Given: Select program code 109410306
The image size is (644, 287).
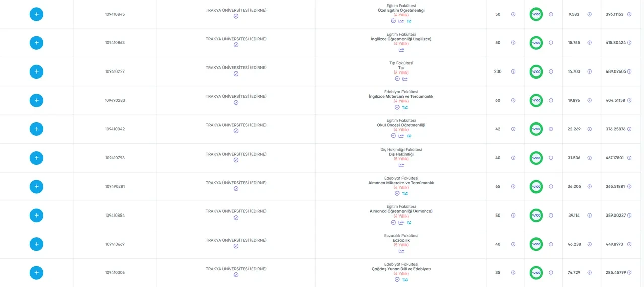Looking at the screenshot, I should (115, 273).
